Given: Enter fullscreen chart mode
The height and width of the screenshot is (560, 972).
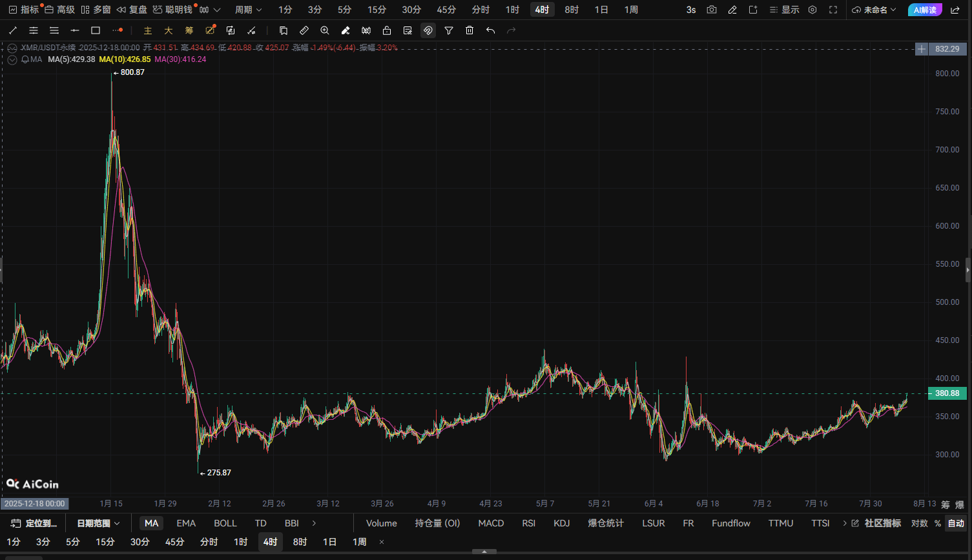Looking at the screenshot, I should [x=833, y=10].
